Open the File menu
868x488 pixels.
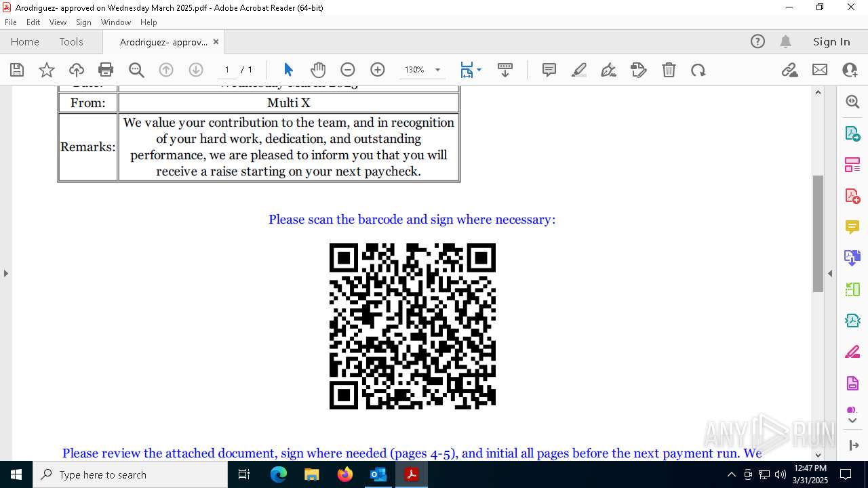pos(10,22)
